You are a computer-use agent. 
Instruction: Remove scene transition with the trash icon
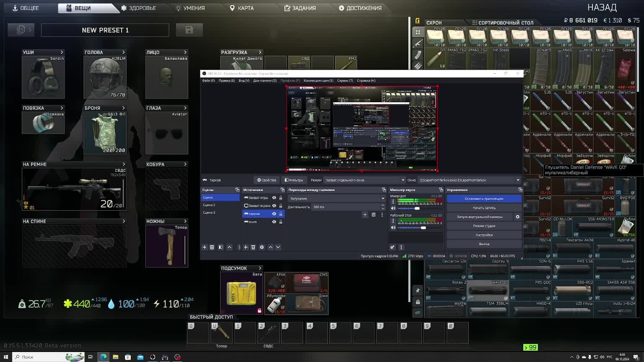click(374, 215)
